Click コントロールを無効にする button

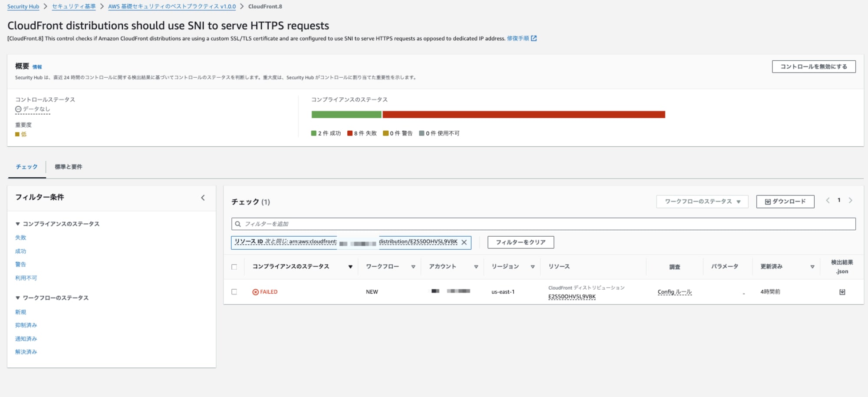pos(814,66)
